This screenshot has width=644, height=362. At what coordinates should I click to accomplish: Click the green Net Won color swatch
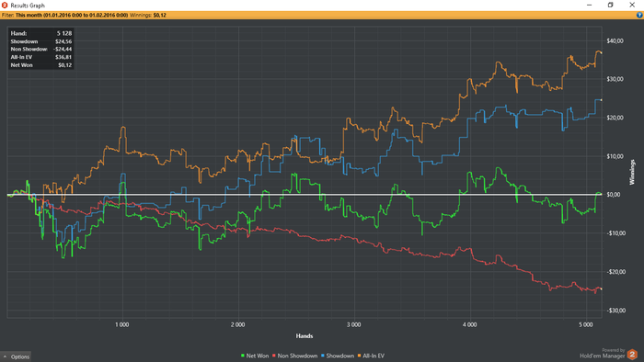[x=243, y=356]
